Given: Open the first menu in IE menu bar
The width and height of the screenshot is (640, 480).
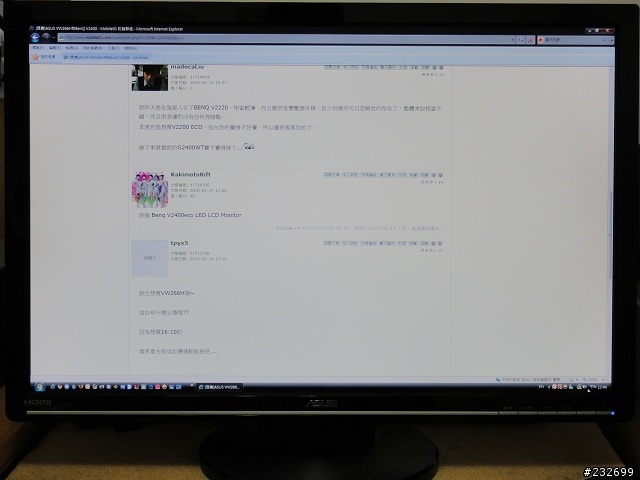Looking at the screenshot, I should [x=38, y=48].
